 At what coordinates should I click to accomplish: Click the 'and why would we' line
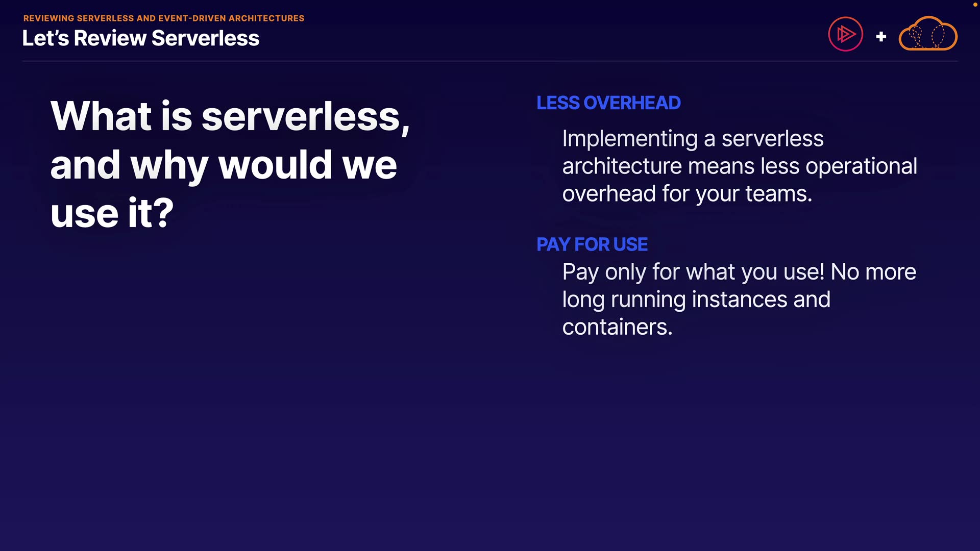[224, 165]
